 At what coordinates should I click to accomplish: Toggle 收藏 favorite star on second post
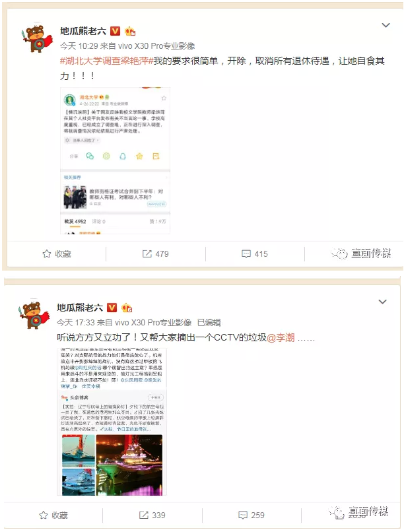coord(53,515)
